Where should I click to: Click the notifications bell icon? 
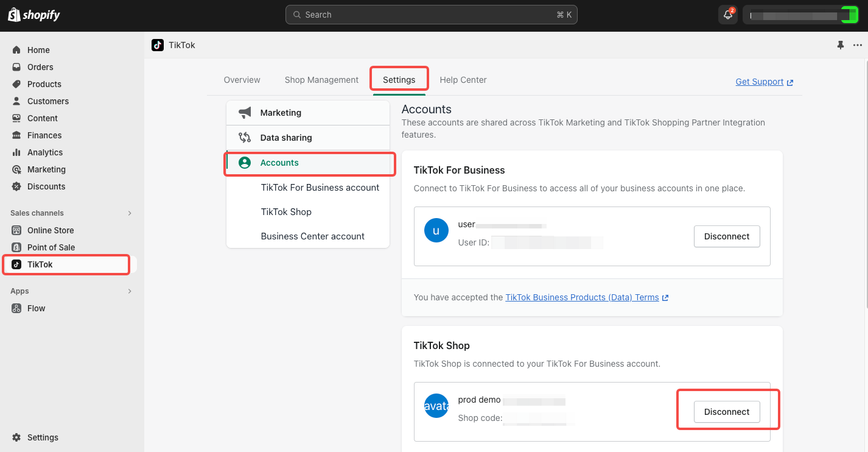[x=727, y=15]
